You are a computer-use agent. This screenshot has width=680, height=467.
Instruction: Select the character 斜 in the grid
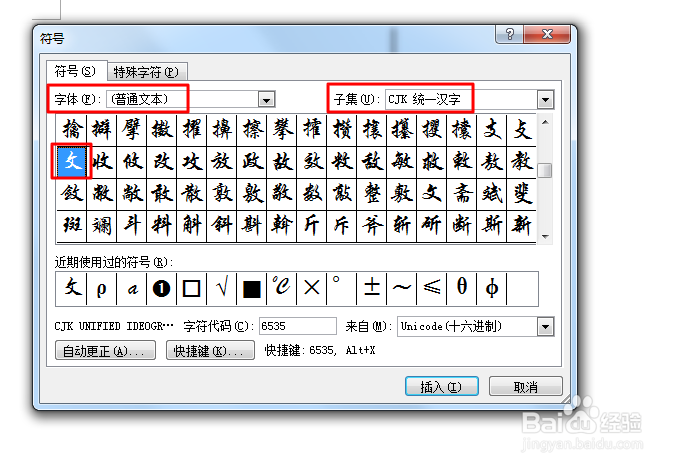coord(222,226)
